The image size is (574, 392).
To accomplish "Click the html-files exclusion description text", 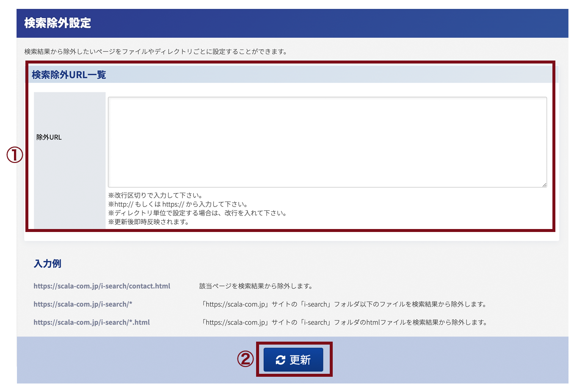I will pos(344,323).
